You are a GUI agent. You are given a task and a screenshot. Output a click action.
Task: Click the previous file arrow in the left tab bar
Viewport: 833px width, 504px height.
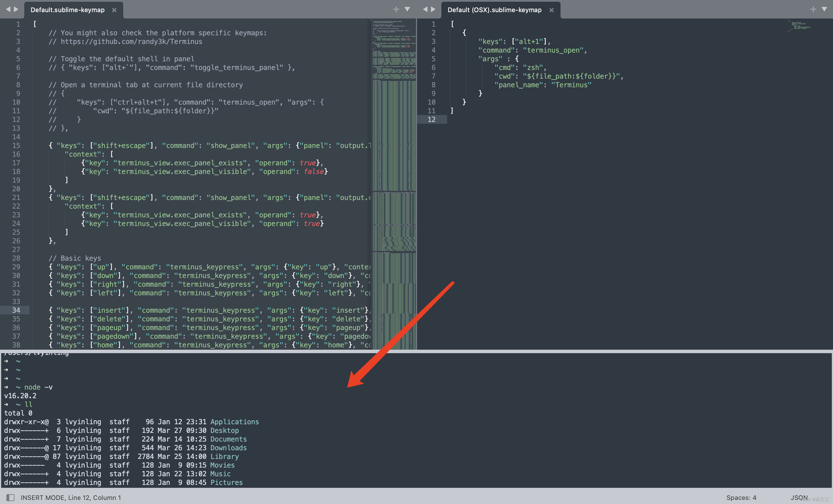tap(8, 9)
